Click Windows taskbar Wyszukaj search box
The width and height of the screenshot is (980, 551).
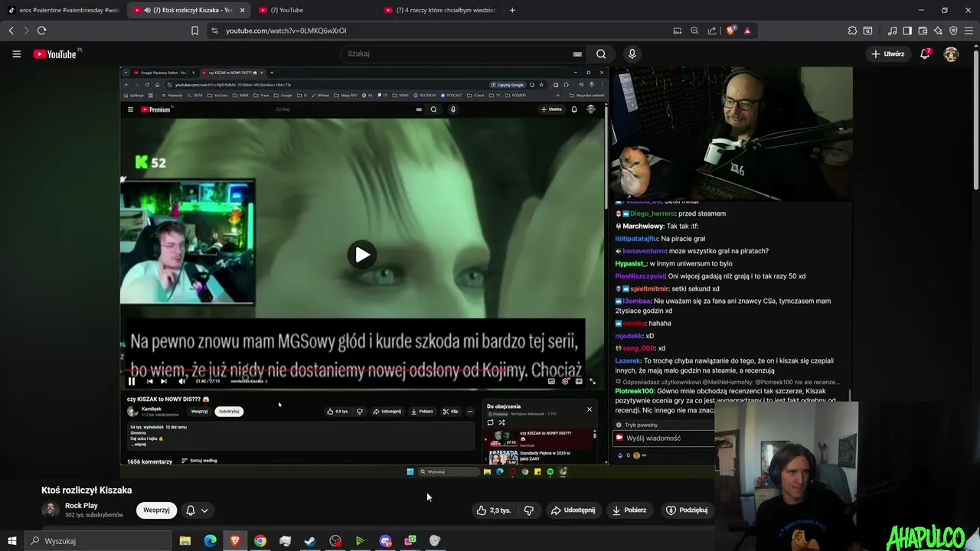click(98, 541)
